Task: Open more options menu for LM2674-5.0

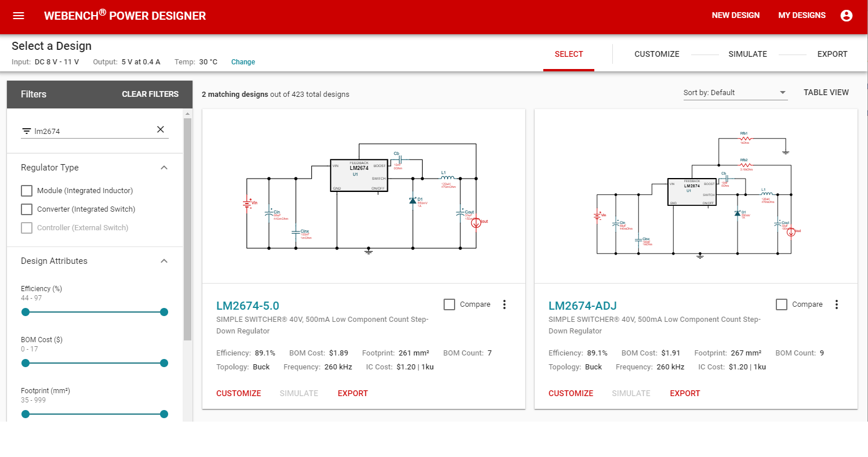Action: pyautogui.click(x=504, y=304)
